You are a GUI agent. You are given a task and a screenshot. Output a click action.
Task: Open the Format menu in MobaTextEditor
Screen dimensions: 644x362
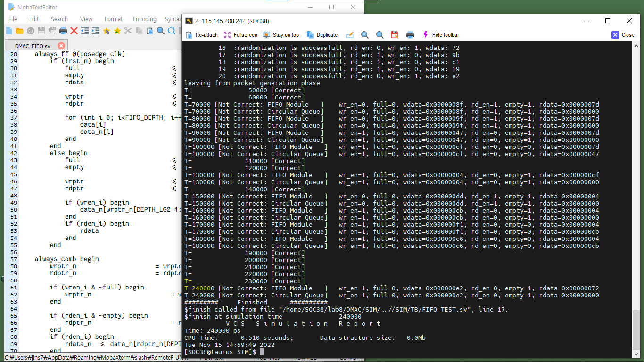pos(114,19)
